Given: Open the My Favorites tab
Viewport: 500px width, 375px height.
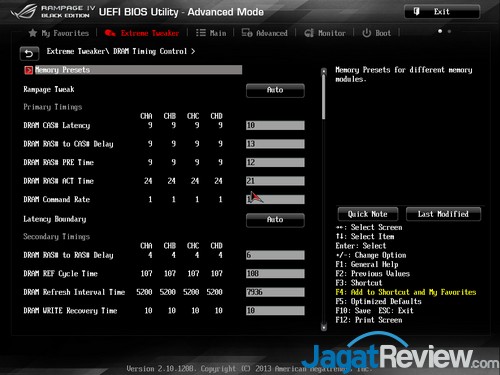Looking at the screenshot, I should [x=59, y=33].
